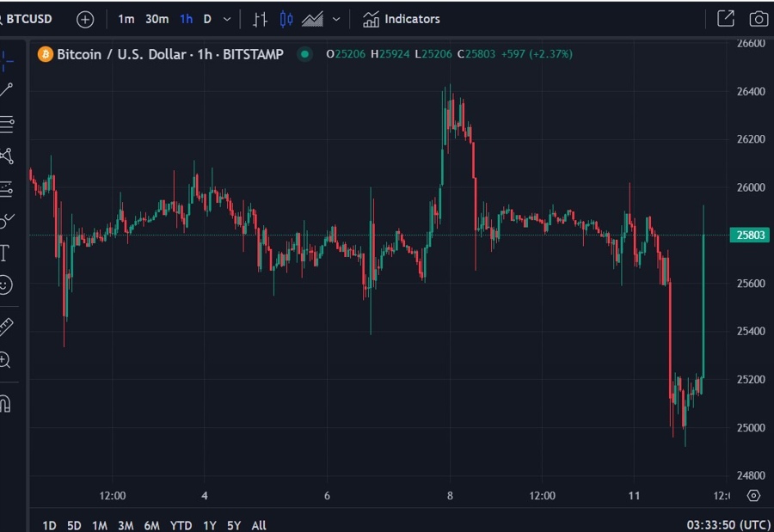Image resolution: width=774 pixels, height=532 pixels.
Task: Click the BTCUSD symbol search
Action: 26,19
